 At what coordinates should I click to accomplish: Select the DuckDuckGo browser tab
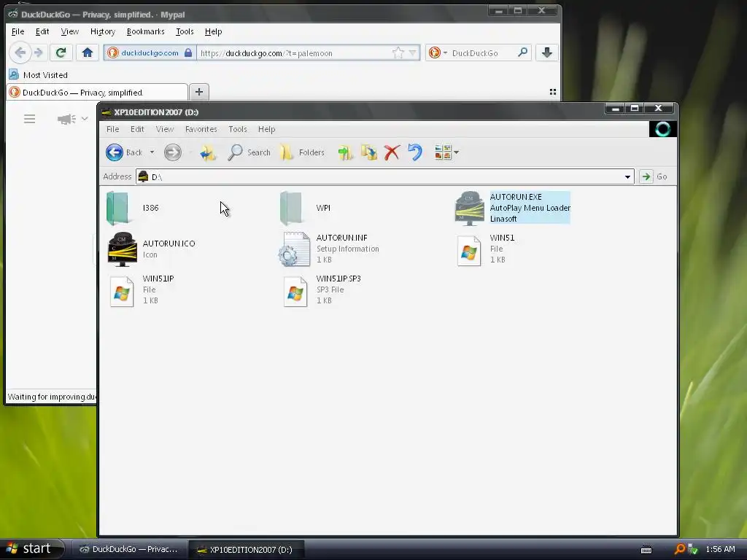tap(97, 93)
